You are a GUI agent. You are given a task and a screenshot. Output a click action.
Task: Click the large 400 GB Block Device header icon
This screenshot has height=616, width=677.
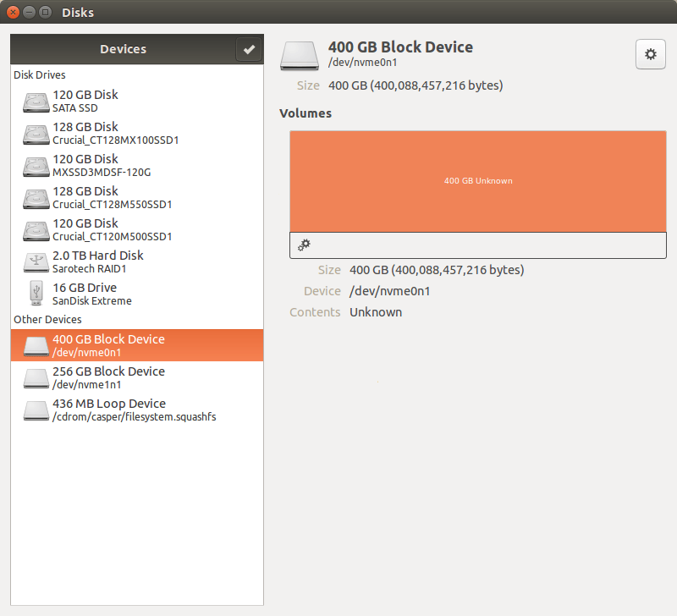[300, 55]
